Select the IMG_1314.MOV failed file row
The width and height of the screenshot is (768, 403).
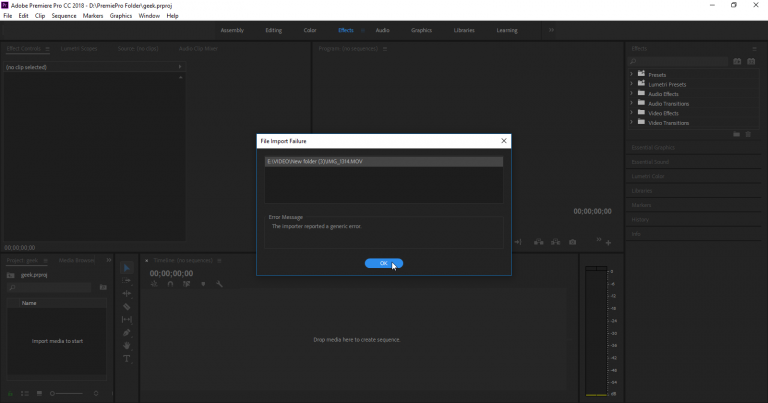(384, 162)
